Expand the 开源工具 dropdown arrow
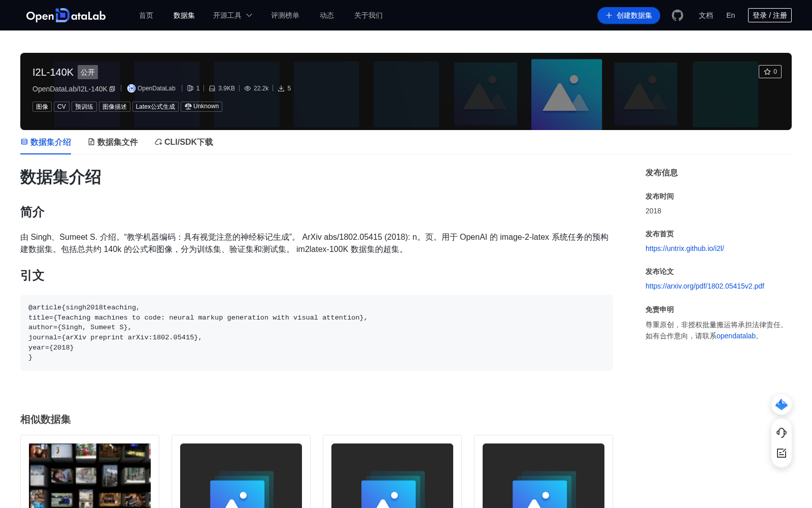 tap(249, 16)
